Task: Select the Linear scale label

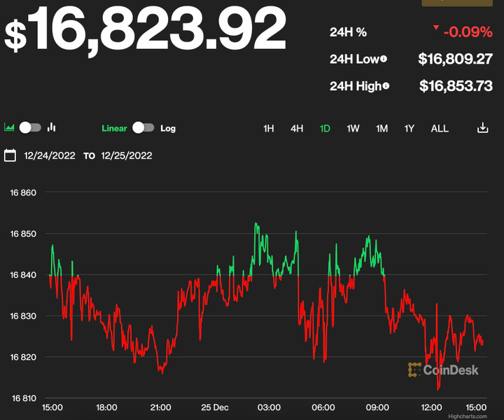Action: 114,128
